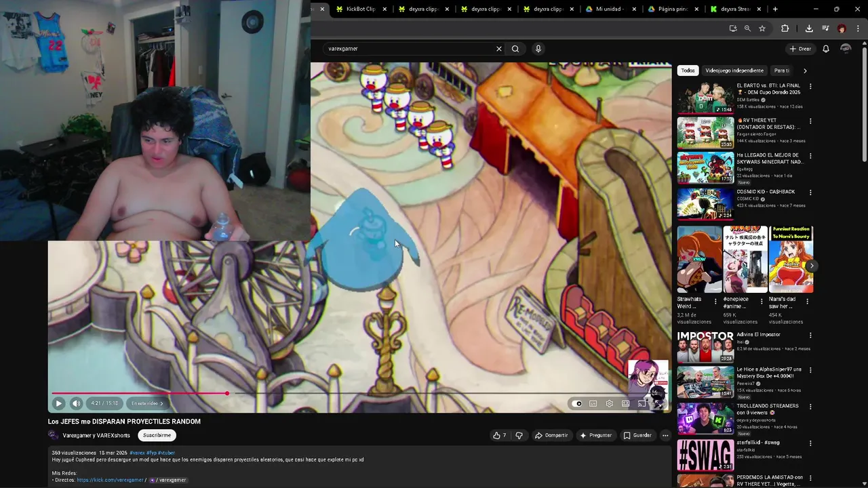Open browser Downloads icon
Image resolution: width=868 pixels, height=488 pixels.
[x=809, y=28]
